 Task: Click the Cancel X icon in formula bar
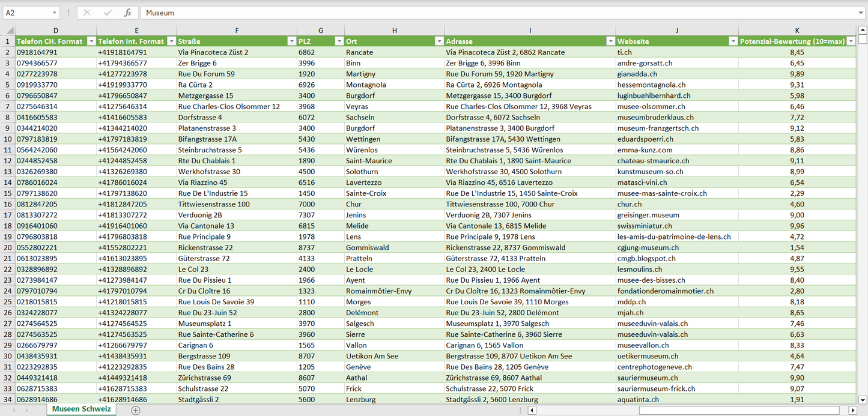click(87, 13)
